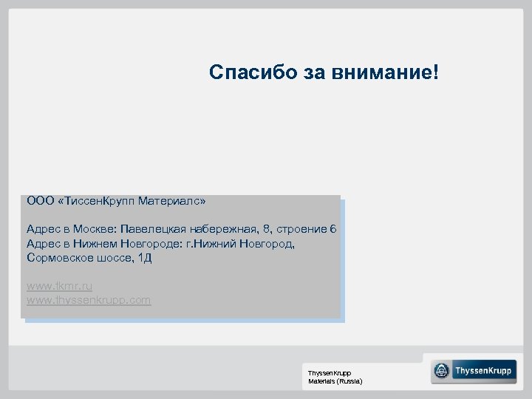Click the footer text "ThyssenKrupp Materials (Russia)"
The image size is (532, 399).
click(335, 377)
